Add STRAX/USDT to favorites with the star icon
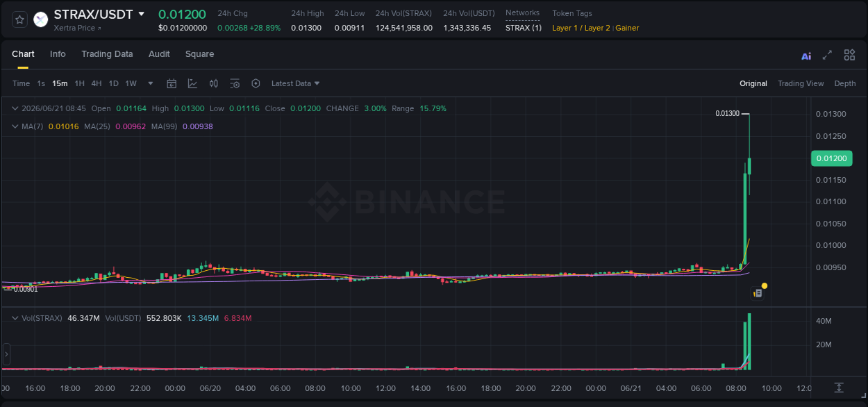This screenshot has width=868, height=407. [20, 19]
